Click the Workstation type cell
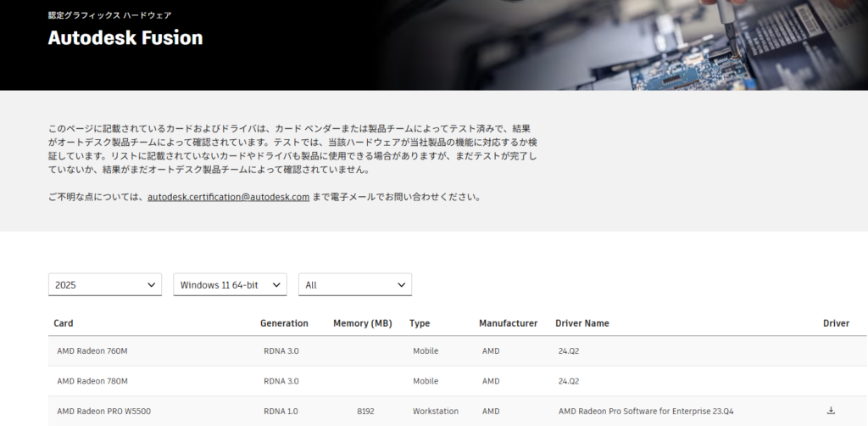 [x=436, y=411]
